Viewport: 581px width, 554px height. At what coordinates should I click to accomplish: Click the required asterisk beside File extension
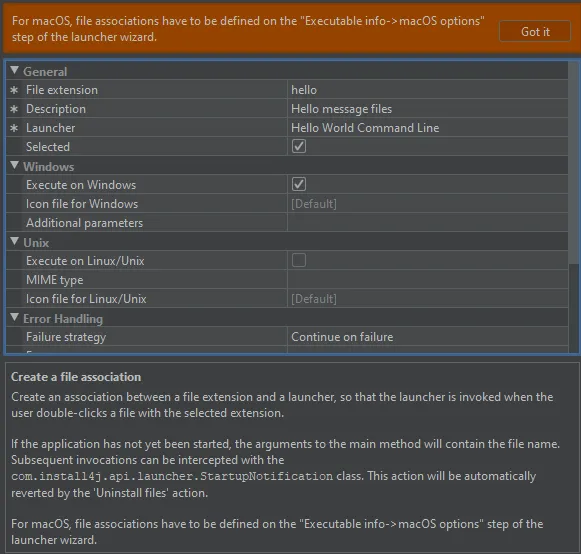click(x=14, y=90)
